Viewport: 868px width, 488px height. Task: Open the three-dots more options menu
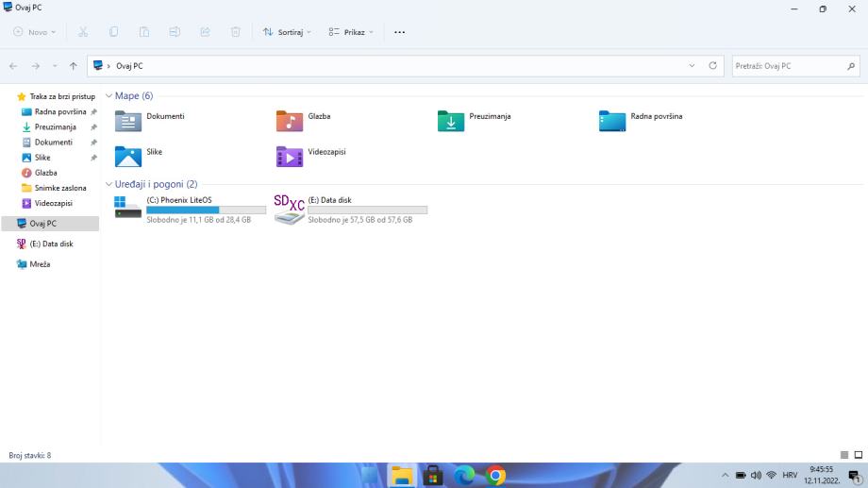399,32
